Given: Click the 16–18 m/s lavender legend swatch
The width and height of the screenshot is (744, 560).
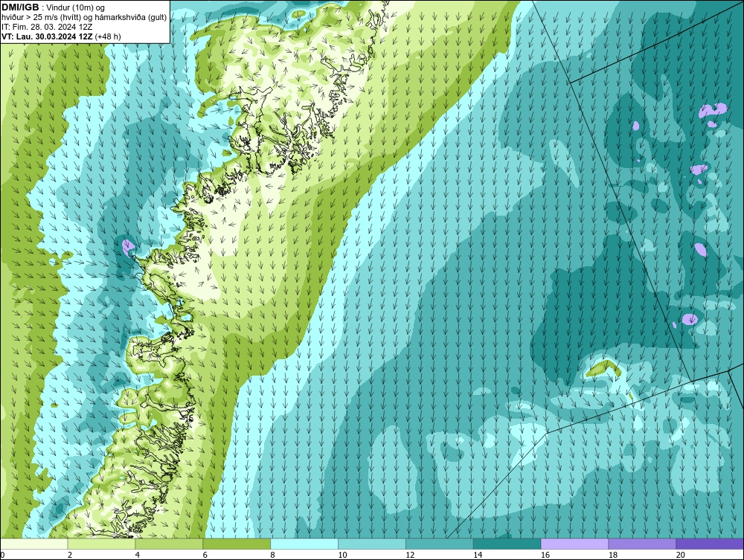Looking at the screenshot, I should coord(574,544).
